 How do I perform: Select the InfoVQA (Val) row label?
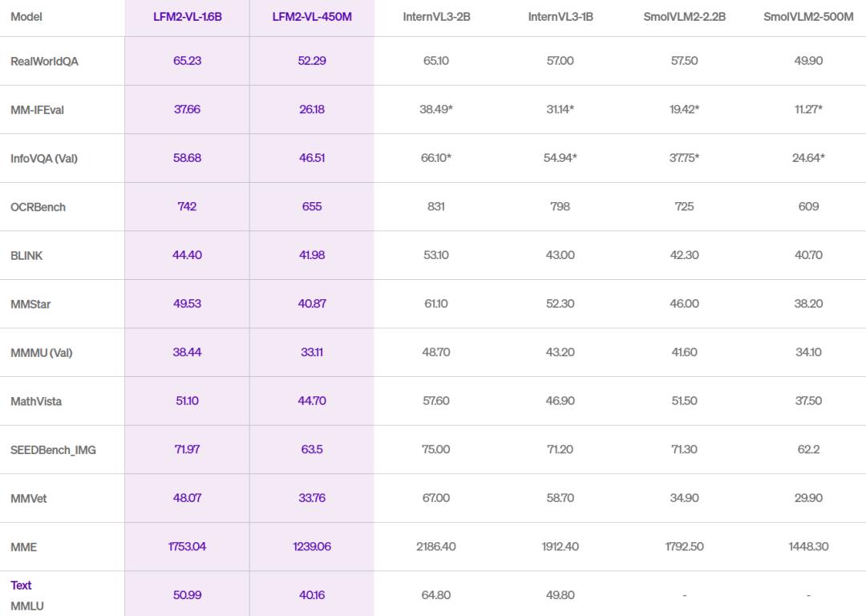pyautogui.click(x=43, y=159)
